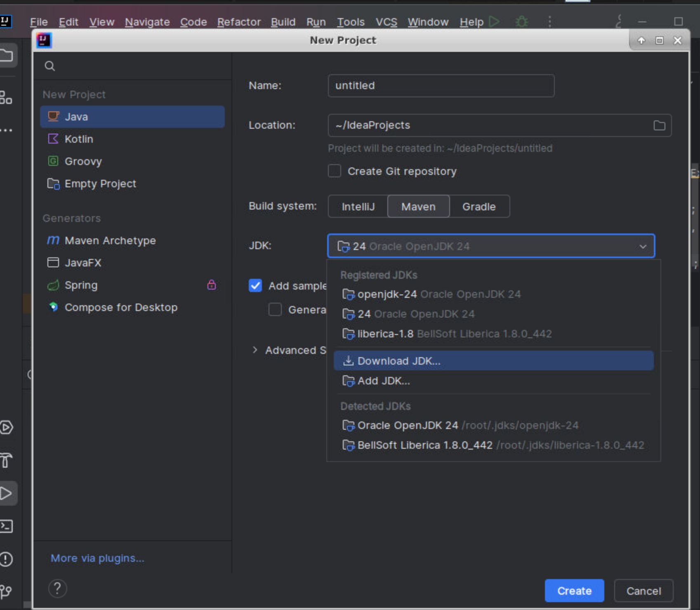Open Problems tool window icon
This screenshot has height=610, width=700.
6,559
